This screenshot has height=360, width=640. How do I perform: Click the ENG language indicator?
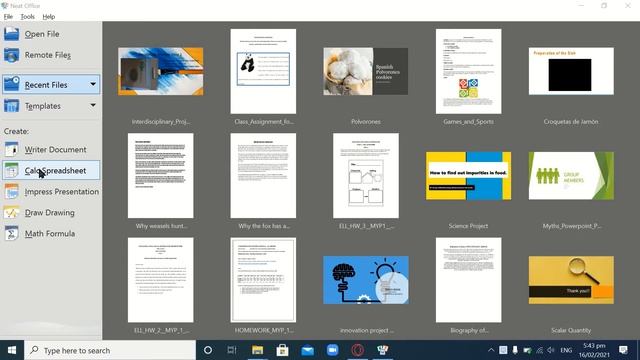(566, 350)
